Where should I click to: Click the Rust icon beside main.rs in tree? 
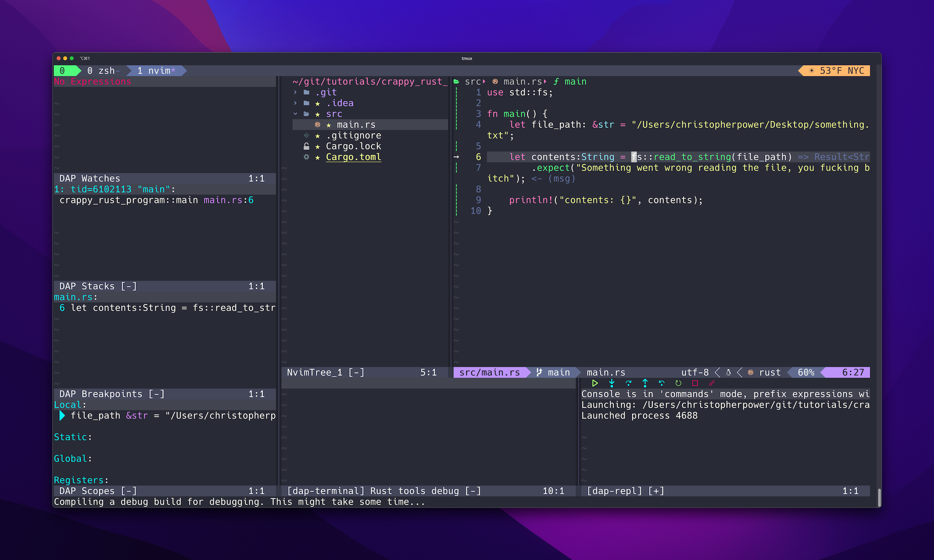click(x=318, y=125)
